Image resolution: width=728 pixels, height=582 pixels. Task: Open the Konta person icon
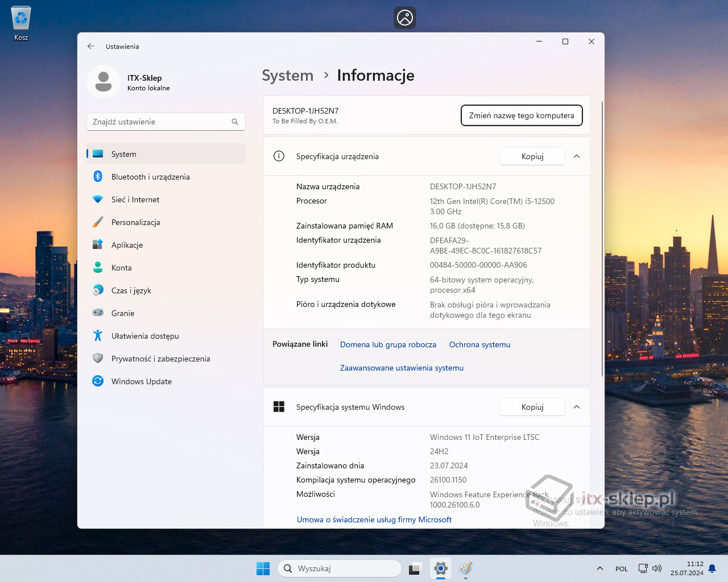click(x=98, y=268)
